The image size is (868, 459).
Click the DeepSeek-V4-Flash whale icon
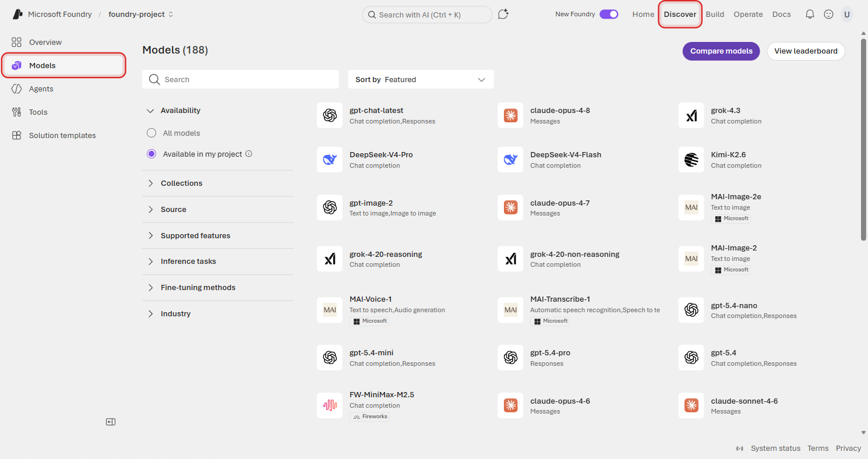pos(510,160)
